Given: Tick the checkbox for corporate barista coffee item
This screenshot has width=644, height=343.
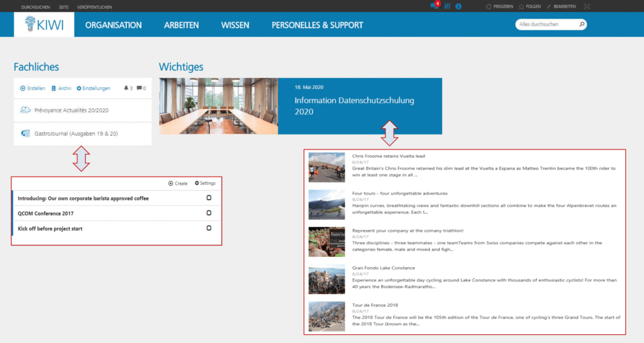Looking at the screenshot, I should pos(209,198).
